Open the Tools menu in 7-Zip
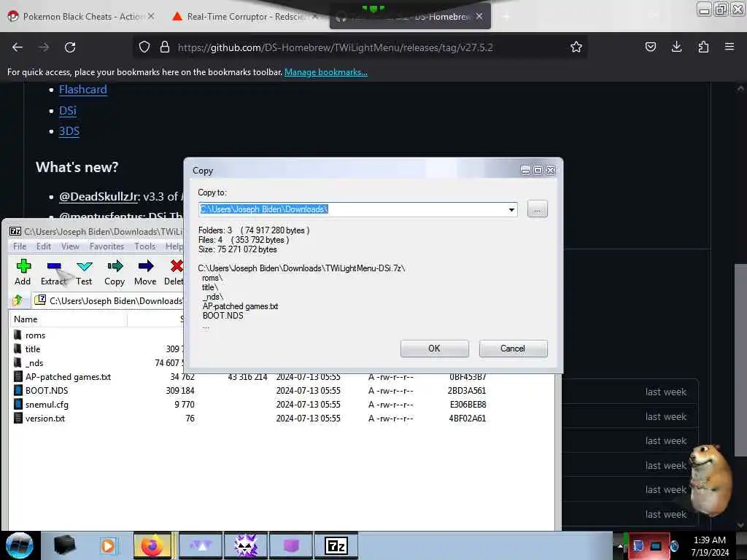747x560 pixels. click(x=145, y=246)
